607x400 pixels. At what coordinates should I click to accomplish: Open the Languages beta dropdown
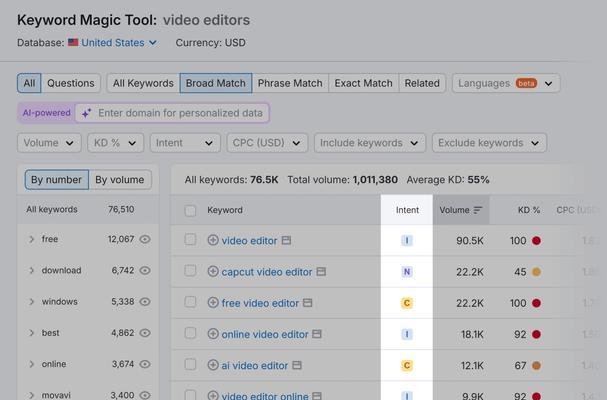506,83
